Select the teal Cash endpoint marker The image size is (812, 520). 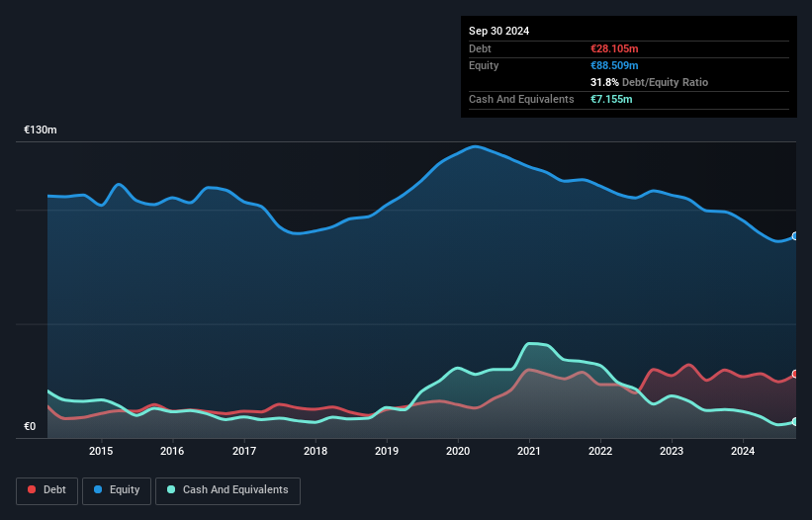tap(795, 422)
